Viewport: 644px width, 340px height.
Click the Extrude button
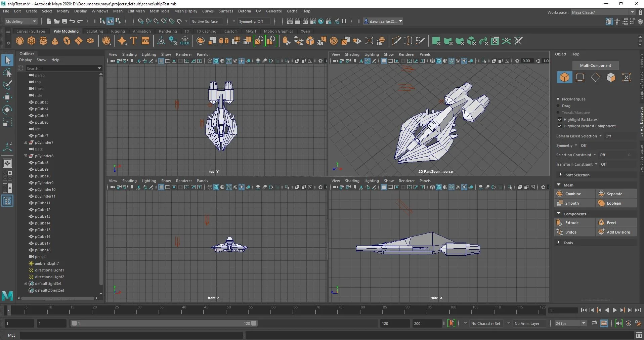pyautogui.click(x=575, y=223)
